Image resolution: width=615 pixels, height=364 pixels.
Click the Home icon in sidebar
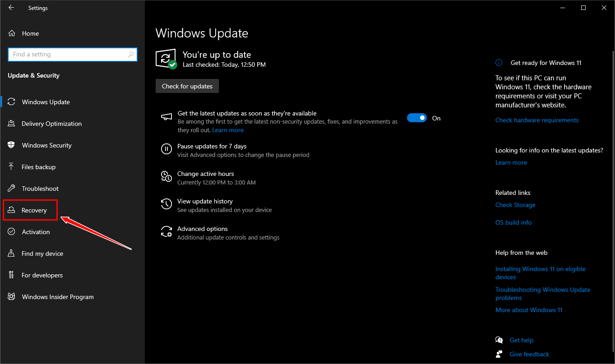click(12, 33)
